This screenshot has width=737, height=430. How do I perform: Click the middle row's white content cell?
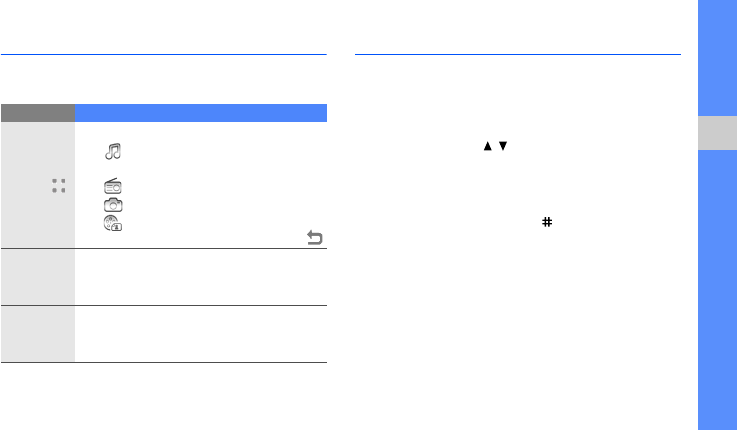pyautogui.click(x=201, y=277)
